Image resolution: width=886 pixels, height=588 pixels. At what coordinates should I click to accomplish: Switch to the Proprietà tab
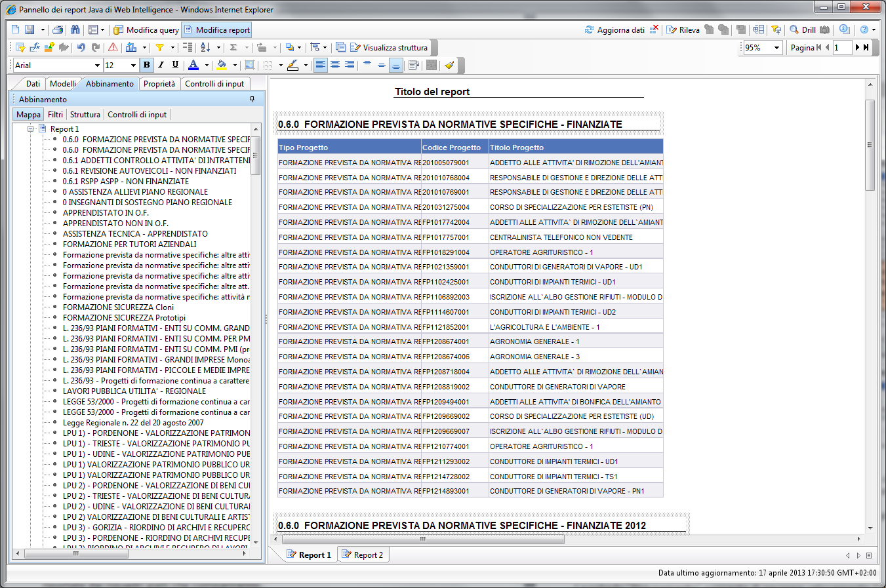[x=159, y=84]
